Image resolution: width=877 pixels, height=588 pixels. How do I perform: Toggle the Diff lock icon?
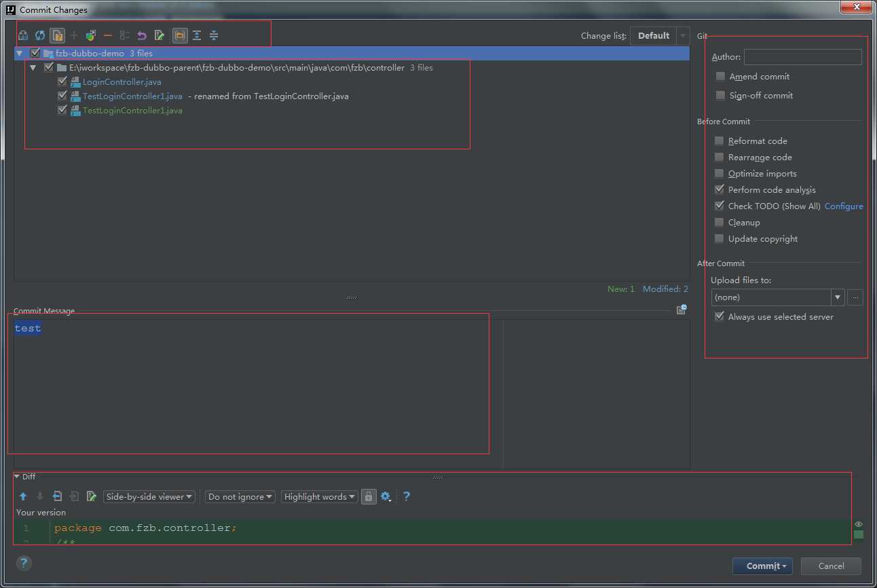click(368, 496)
